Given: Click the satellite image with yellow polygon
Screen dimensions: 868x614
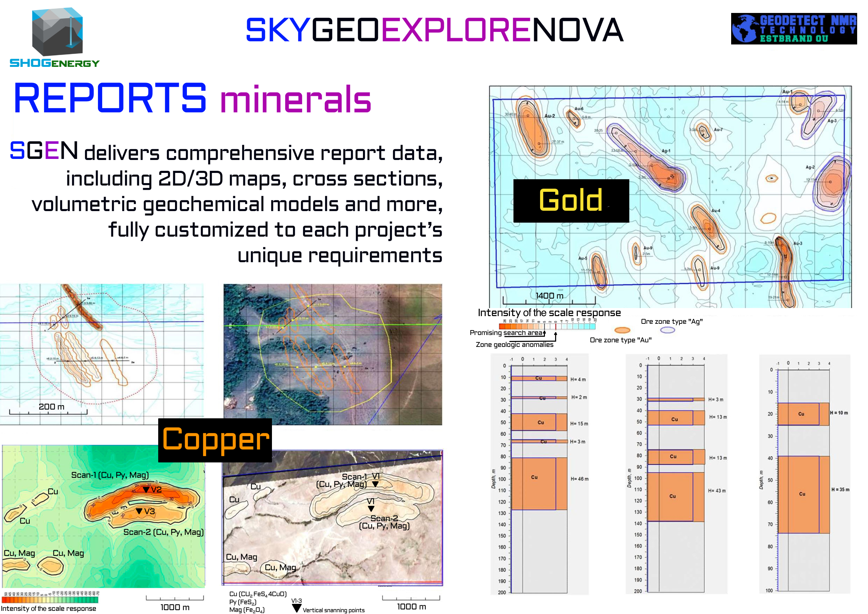Looking at the screenshot, I should [332, 354].
